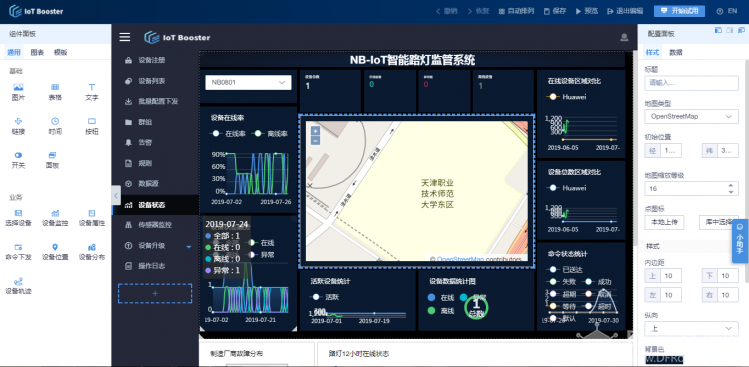Image resolution: width=749 pixels, height=367 pixels.
Task: Add the 按钮 button component
Action: tap(92, 126)
